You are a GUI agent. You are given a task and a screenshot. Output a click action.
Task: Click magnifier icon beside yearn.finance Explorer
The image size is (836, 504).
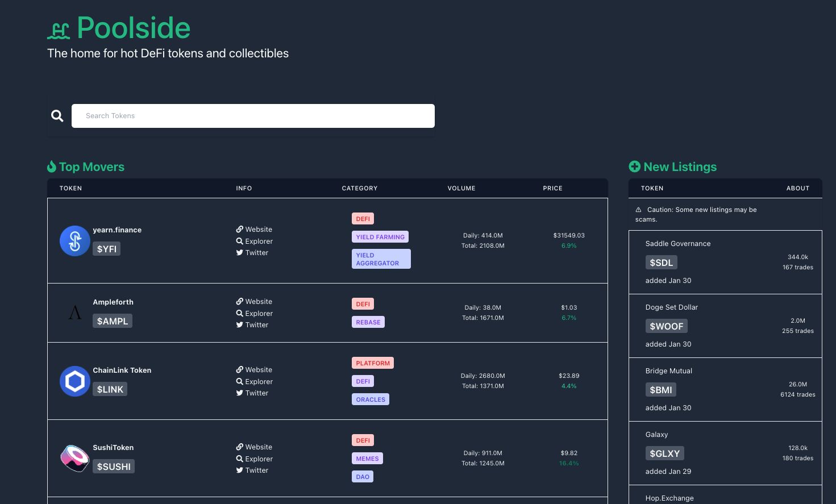[x=240, y=241]
